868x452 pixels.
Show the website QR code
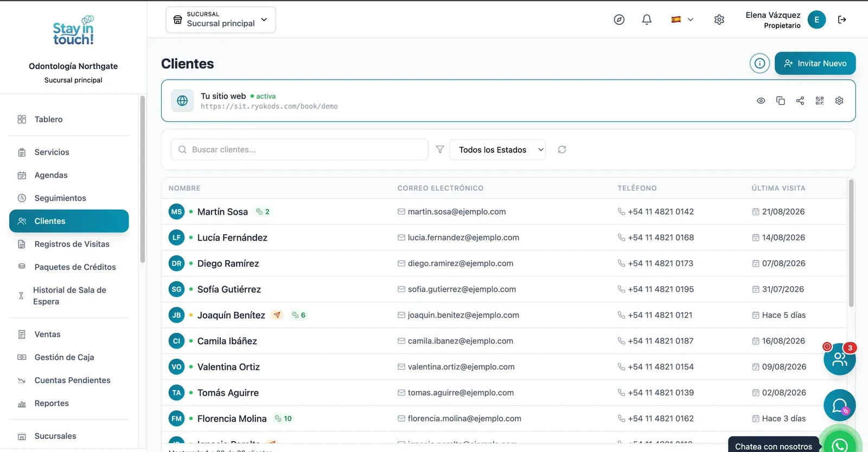pyautogui.click(x=820, y=101)
